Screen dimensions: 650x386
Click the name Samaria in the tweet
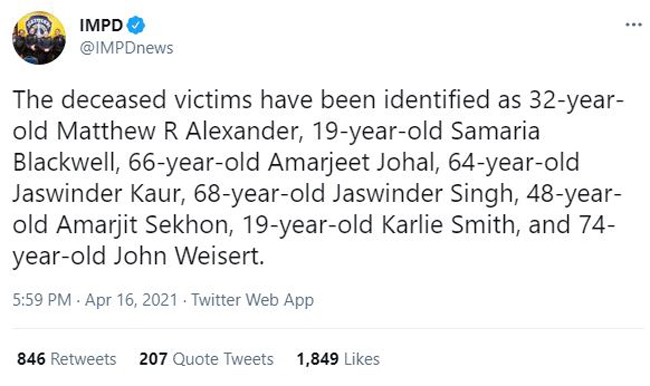(x=495, y=131)
